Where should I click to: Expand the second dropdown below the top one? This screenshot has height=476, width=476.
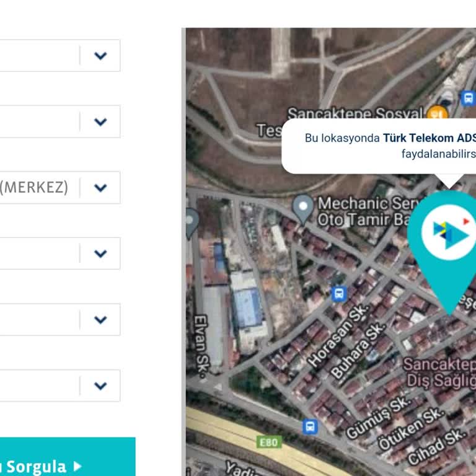[100, 121]
